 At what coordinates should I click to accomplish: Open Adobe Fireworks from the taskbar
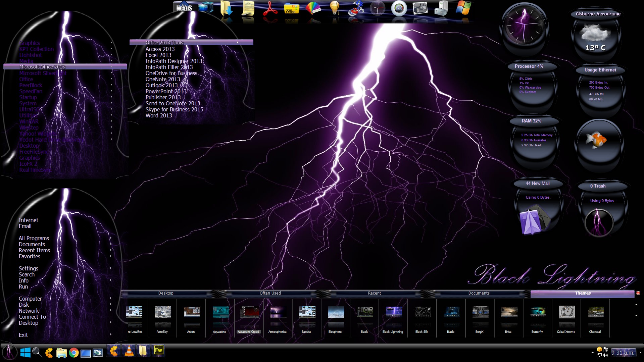point(158,351)
